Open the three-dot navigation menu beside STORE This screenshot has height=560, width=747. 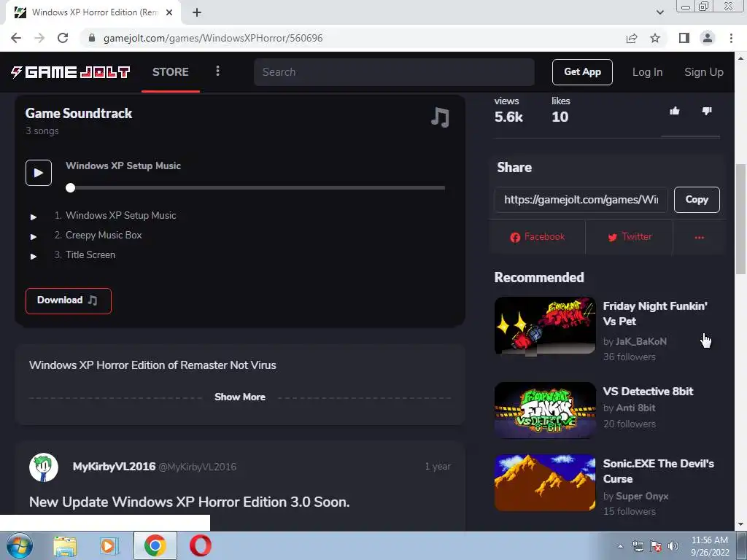pyautogui.click(x=217, y=71)
